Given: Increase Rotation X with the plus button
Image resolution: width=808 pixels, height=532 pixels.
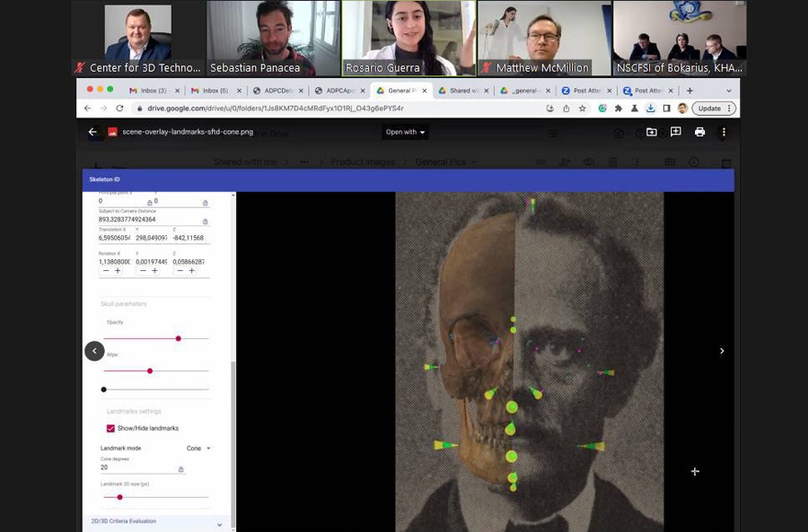Looking at the screenshot, I should point(117,271).
